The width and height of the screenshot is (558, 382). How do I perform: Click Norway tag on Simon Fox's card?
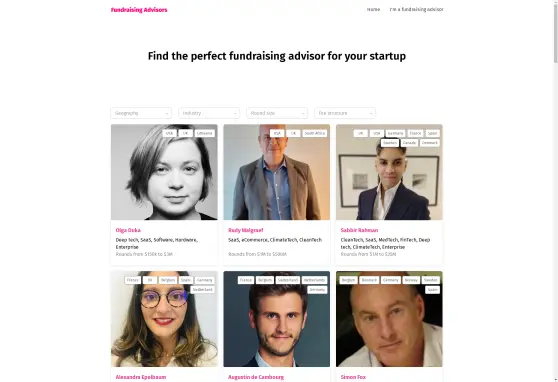point(411,280)
